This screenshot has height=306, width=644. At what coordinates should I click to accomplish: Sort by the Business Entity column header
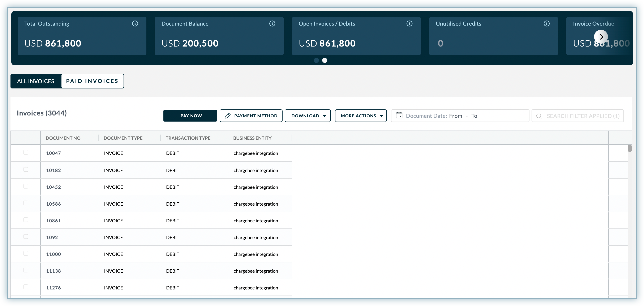tap(252, 138)
